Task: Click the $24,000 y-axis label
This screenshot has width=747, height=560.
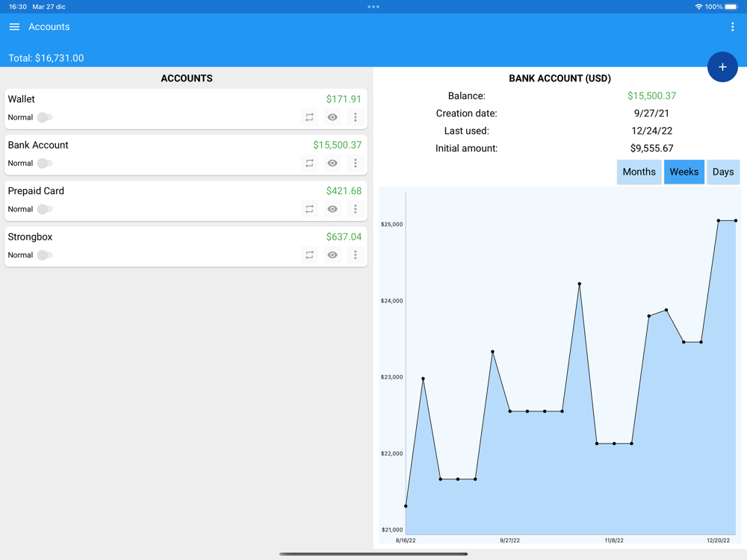Action: (391, 301)
